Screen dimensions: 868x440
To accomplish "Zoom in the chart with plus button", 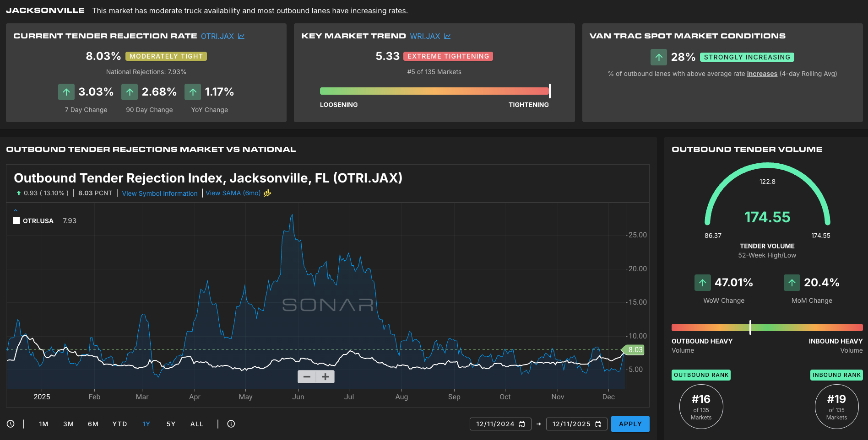I will 325,377.
